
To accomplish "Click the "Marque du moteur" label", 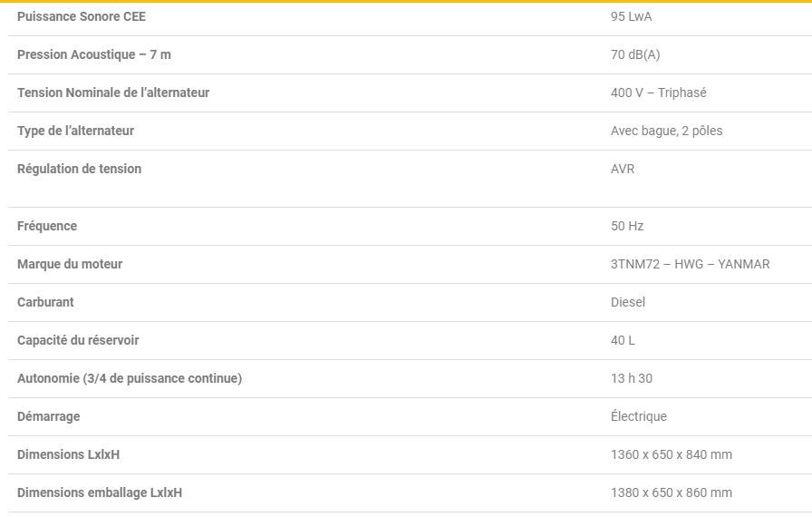I will click(x=70, y=264).
